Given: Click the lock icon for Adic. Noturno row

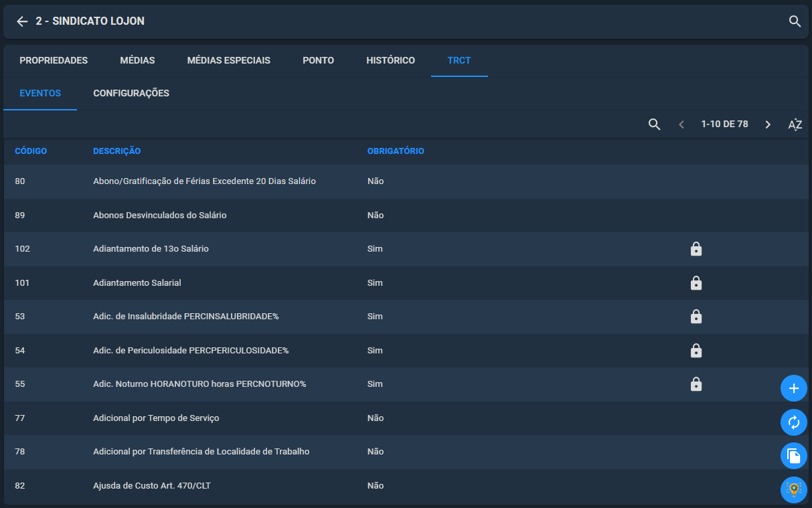Looking at the screenshot, I should (x=696, y=384).
